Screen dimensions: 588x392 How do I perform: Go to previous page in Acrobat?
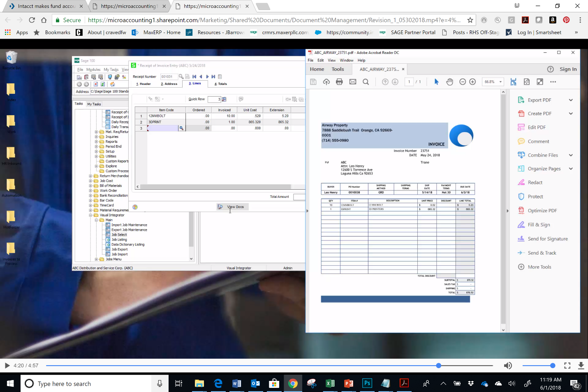pyautogui.click(x=385, y=82)
